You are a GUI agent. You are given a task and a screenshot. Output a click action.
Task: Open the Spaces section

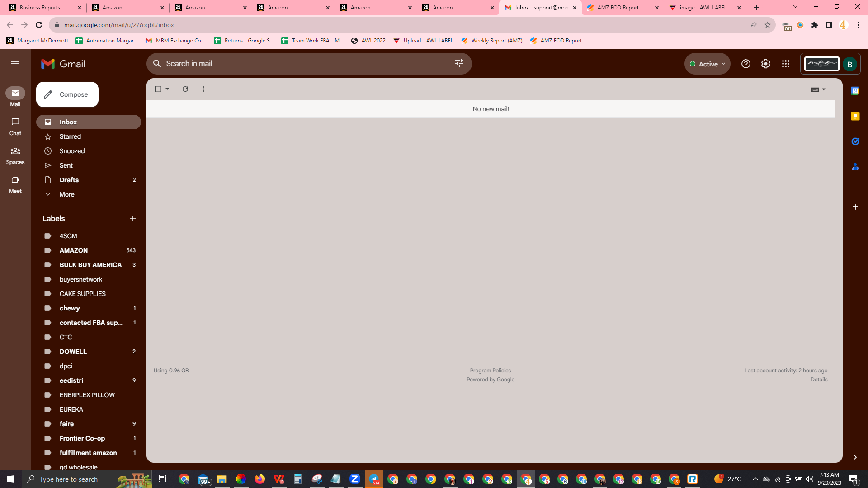coord(15,155)
